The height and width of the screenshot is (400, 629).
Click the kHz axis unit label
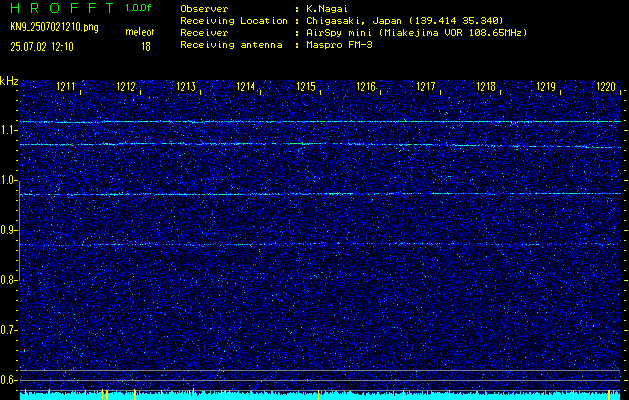point(9,81)
